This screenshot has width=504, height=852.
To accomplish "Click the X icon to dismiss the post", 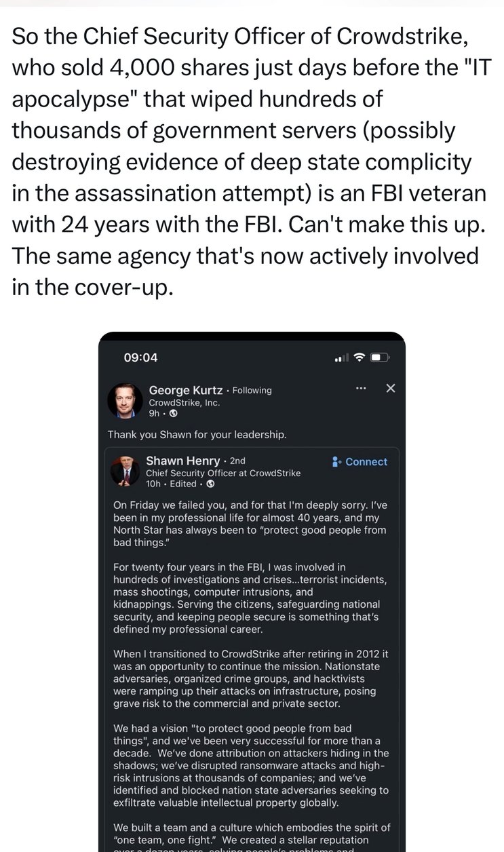I will [x=389, y=387].
